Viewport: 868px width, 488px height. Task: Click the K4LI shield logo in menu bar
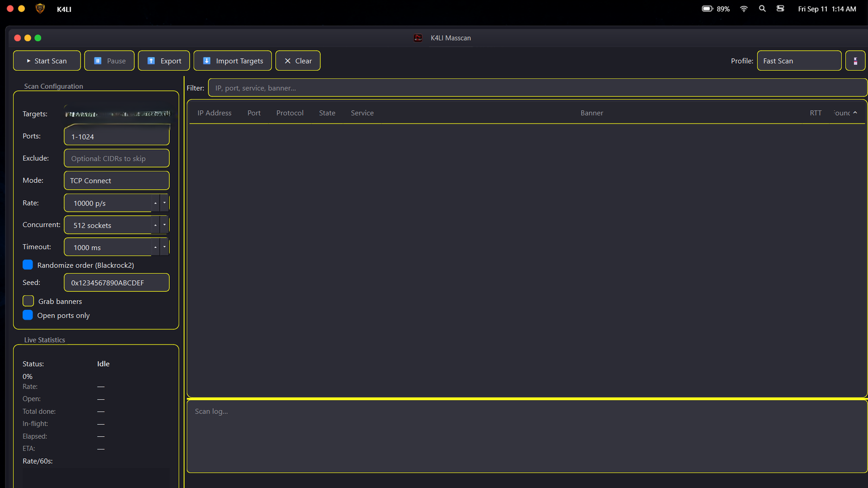[x=40, y=9]
